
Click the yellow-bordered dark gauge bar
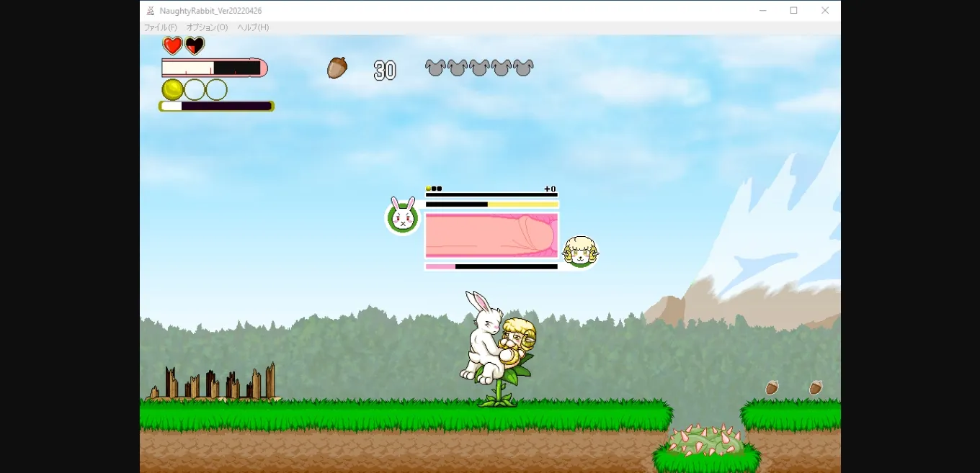[x=216, y=106]
